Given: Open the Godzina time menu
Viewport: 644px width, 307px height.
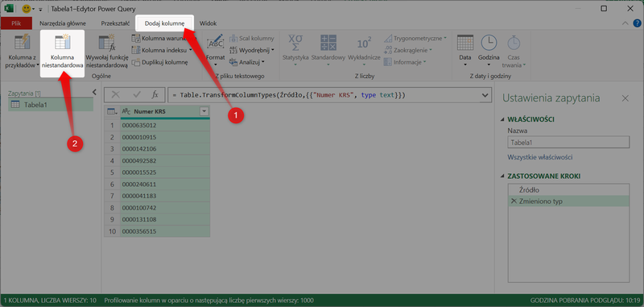Looking at the screenshot, I should [489, 50].
